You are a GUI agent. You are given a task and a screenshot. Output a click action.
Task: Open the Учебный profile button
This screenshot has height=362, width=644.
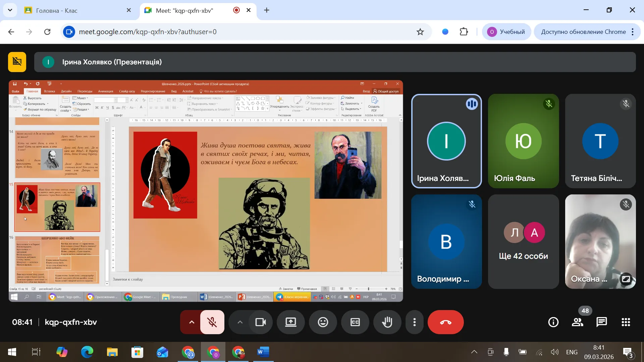(x=506, y=32)
